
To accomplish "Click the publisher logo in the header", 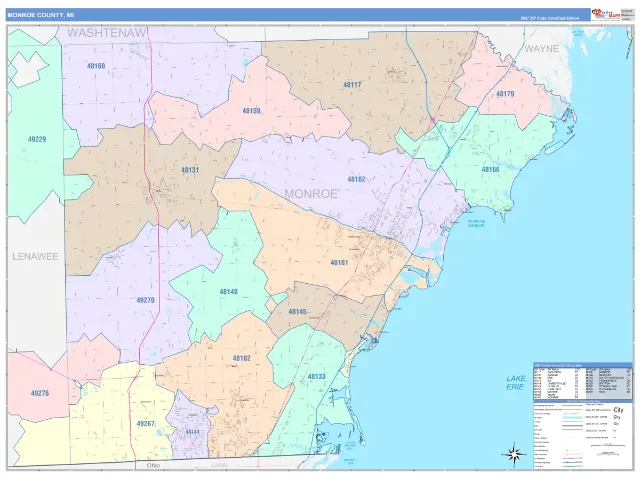I will [606, 15].
